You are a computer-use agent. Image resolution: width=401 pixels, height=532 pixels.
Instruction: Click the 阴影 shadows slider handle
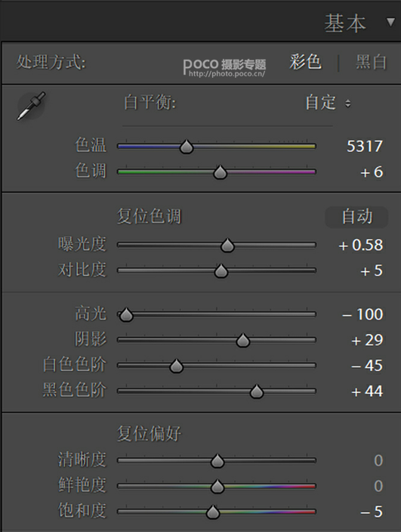(x=242, y=340)
